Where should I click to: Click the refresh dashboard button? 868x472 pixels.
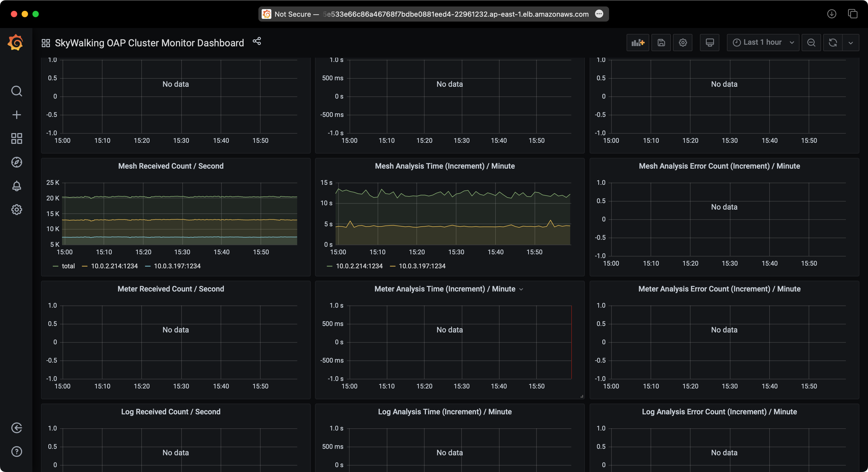point(833,43)
